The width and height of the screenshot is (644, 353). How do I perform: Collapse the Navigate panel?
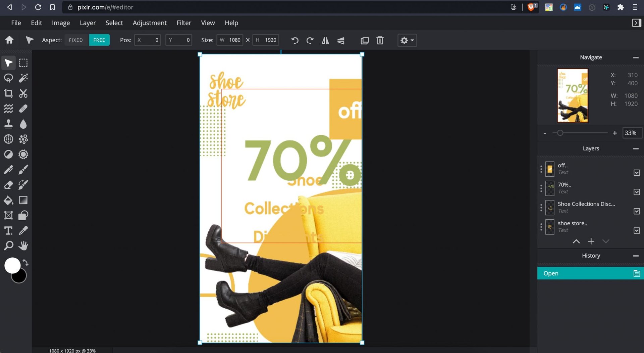636,57
